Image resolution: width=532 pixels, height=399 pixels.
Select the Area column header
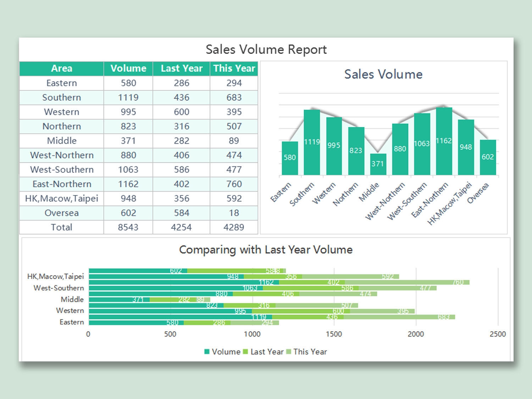[x=61, y=68]
